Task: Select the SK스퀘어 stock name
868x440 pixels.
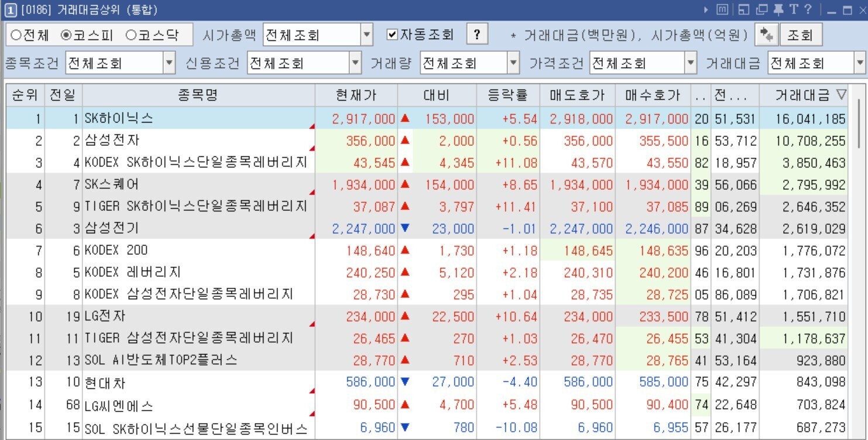Action: (x=112, y=185)
